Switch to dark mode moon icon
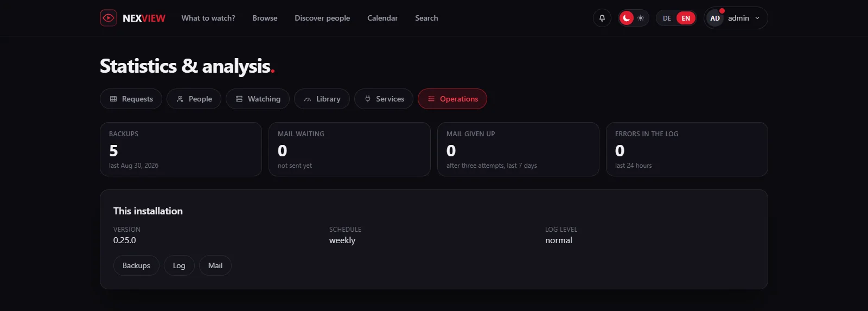868x311 pixels. (x=627, y=18)
